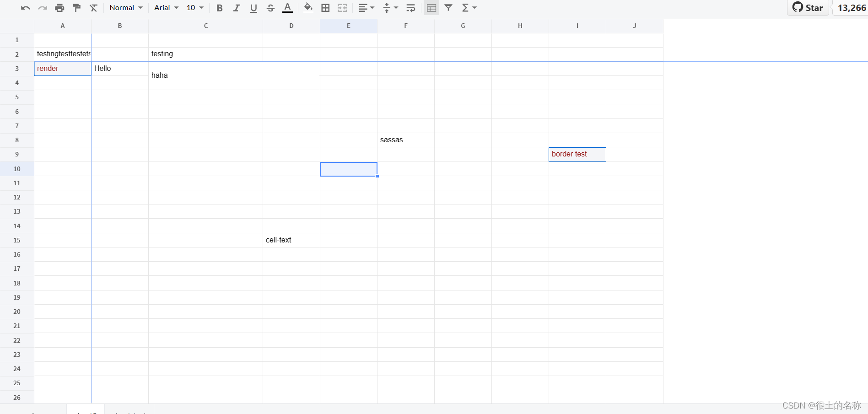This screenshot has width=868, height=414.
Task: Click the GitHub Star button
Action: click(x=808, y=8)
